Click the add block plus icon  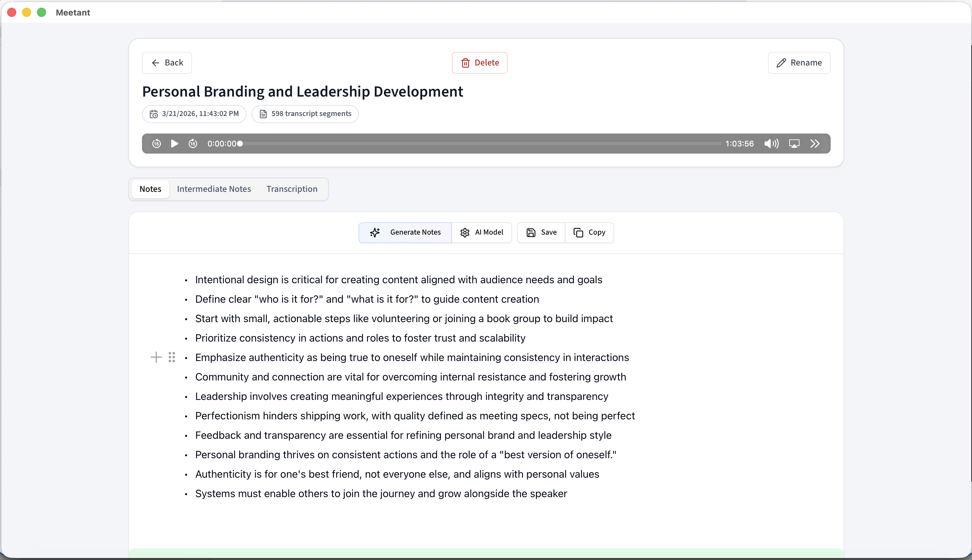pyautogui.click(x=156, y=357)
